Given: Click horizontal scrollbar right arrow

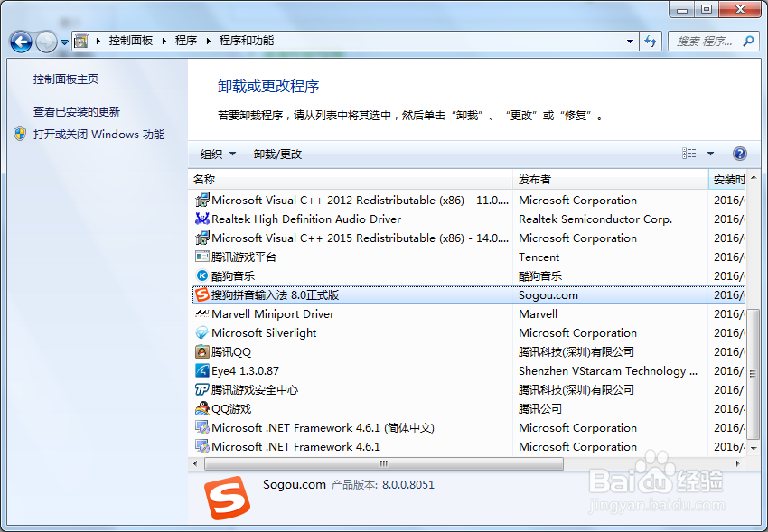Looking at the screenshot, I should pyautogui.click(x=738, y=463).
